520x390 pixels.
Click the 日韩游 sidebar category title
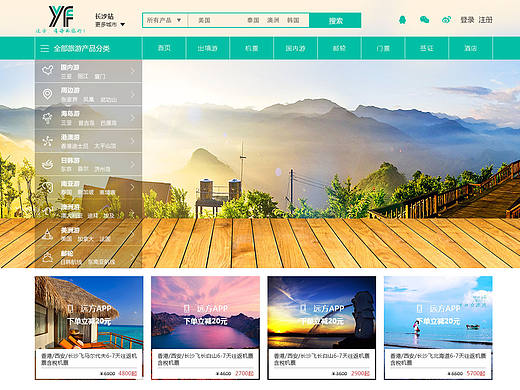(x=70, y=160)
